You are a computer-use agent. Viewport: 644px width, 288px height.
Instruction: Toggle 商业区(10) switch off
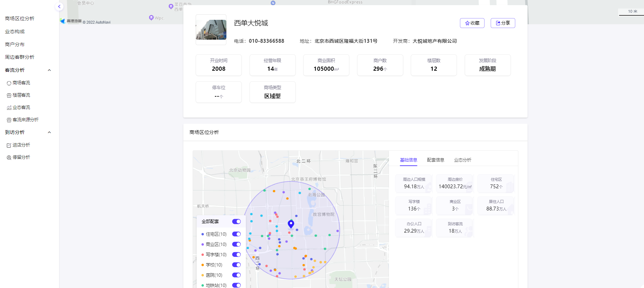[x=236, y=244]
